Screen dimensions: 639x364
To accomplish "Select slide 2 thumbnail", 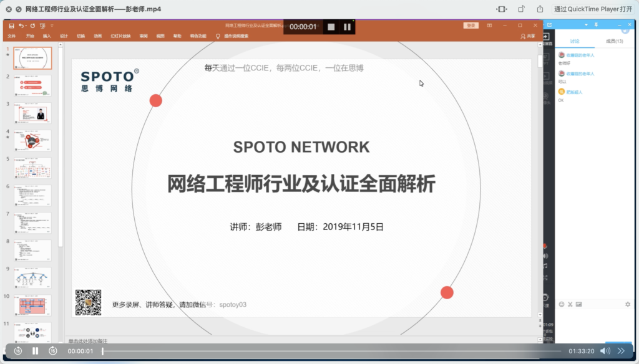I will pos(32,85).
